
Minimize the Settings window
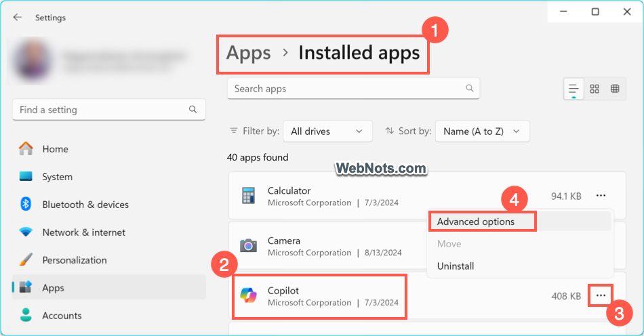(x=563, y=12)
